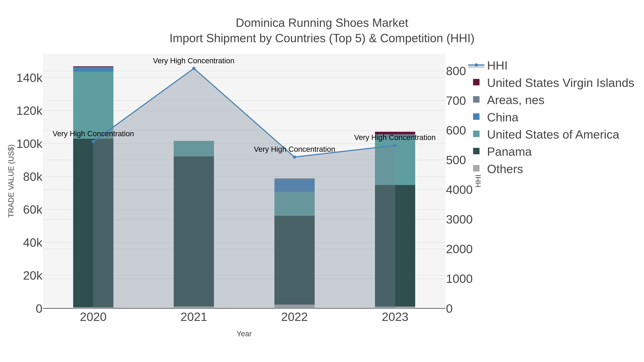Screen dimensions: 644x362
Task: Click the gray Others legend swatch
Action: point(476,168)
